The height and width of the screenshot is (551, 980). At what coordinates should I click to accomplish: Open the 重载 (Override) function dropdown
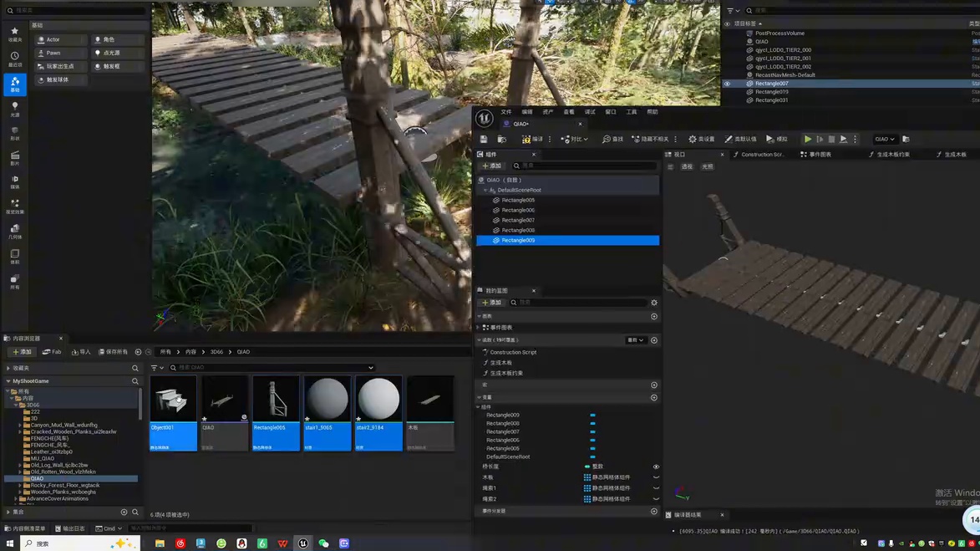click(635, 340)
